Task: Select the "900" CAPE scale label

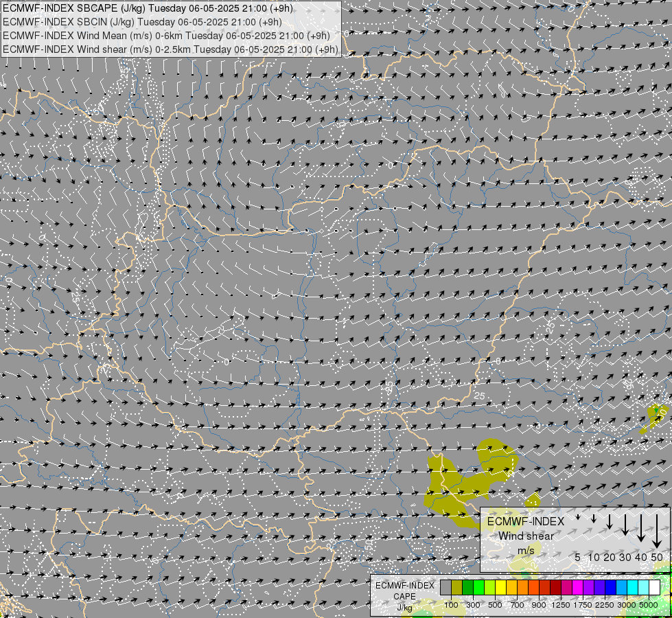Action: coord(539,605)
